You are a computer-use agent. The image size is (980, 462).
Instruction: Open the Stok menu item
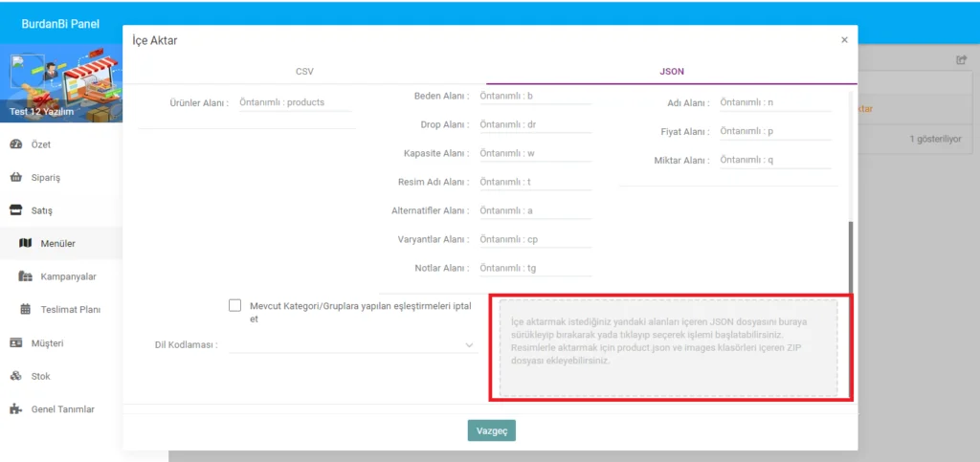click(x=61, y=376)
